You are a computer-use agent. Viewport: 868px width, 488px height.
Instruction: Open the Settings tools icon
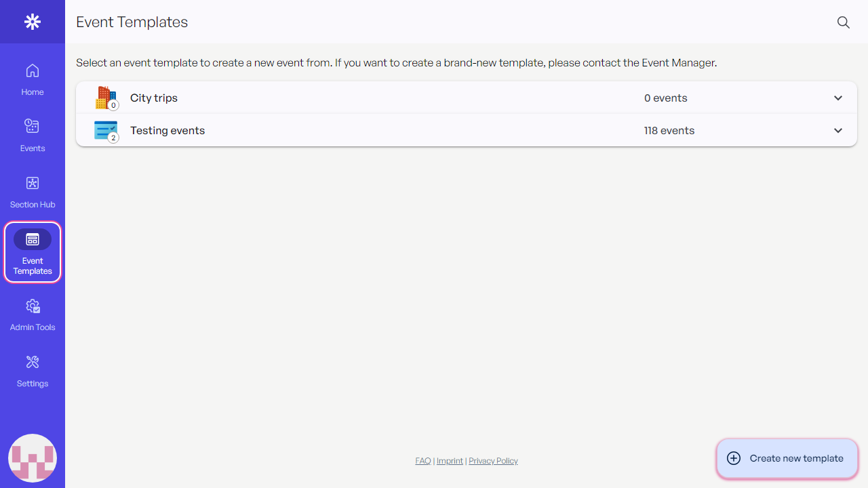point(33,362)
